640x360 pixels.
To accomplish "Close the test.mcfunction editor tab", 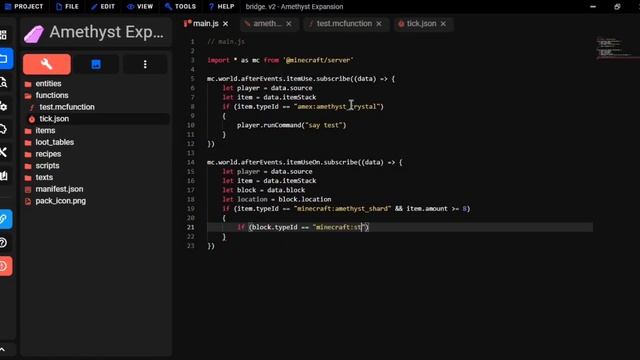I will coord(379,24).
